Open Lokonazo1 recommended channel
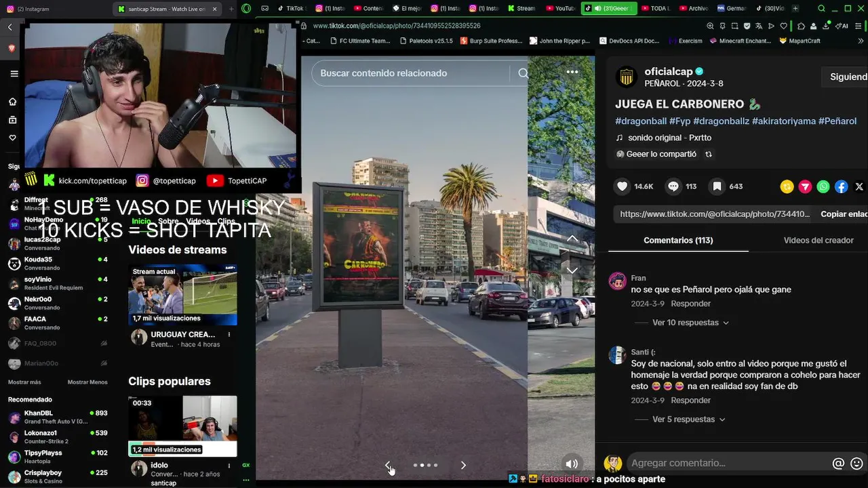This screenshot has width=868, height=488. (x=58, y=436)
